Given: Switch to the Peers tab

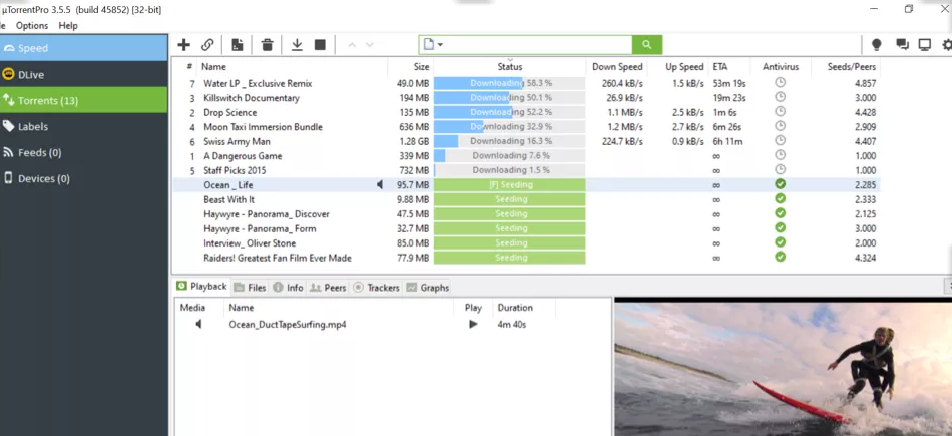Looking at the screenshot, I should point(328,288).
